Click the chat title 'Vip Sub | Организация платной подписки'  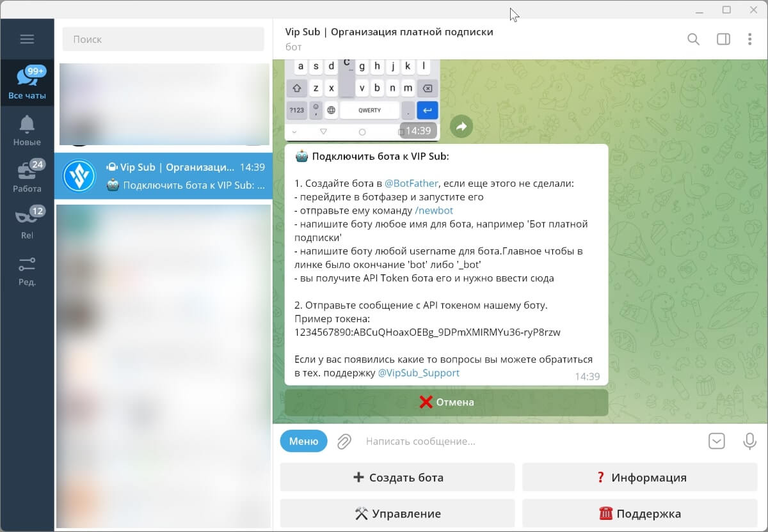pos(389,32)
